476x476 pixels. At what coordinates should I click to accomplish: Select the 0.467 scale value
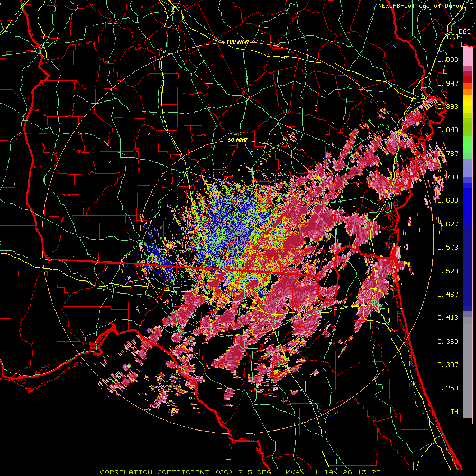click(448, 295)
